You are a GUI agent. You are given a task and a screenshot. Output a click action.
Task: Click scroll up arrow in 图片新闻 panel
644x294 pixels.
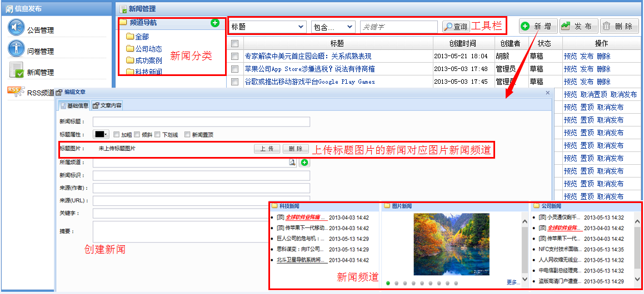(524, 221)
